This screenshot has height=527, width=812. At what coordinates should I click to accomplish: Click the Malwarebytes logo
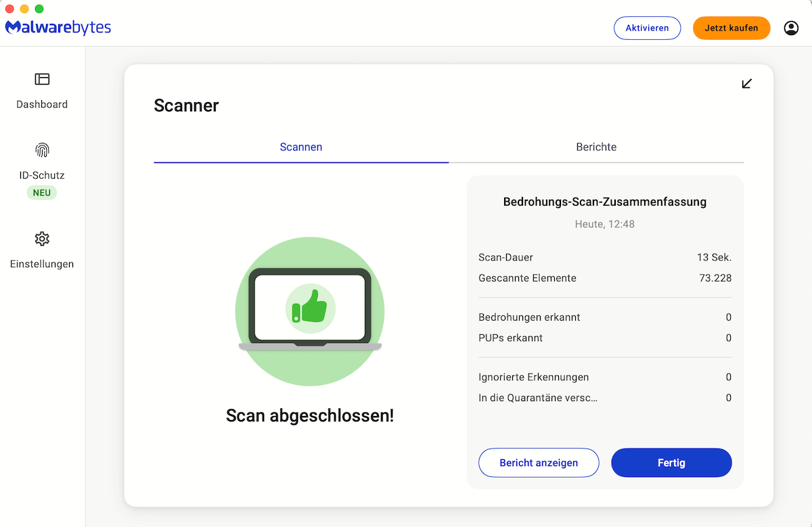tap(58, 28)
